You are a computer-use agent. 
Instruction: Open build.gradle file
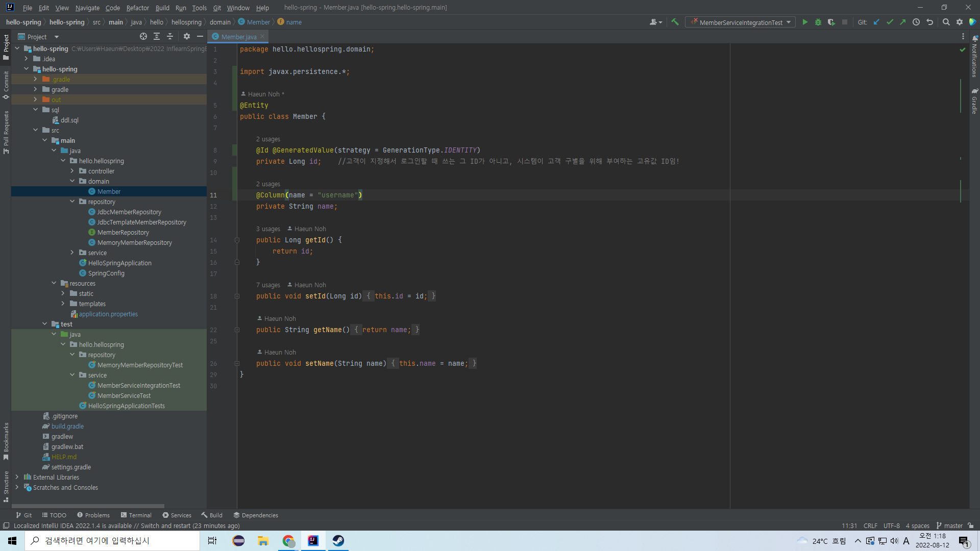pos(67,426)
